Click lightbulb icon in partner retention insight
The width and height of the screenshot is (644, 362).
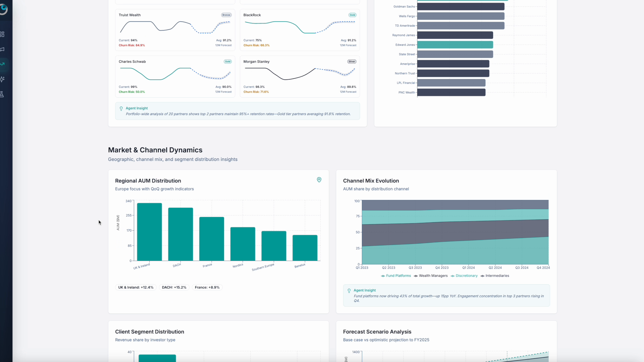point(121,109)
